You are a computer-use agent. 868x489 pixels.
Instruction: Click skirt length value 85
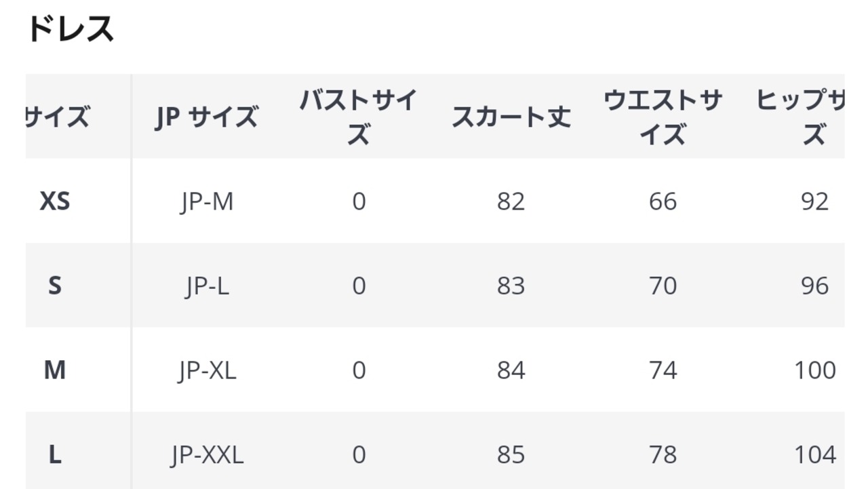point(511,454)
